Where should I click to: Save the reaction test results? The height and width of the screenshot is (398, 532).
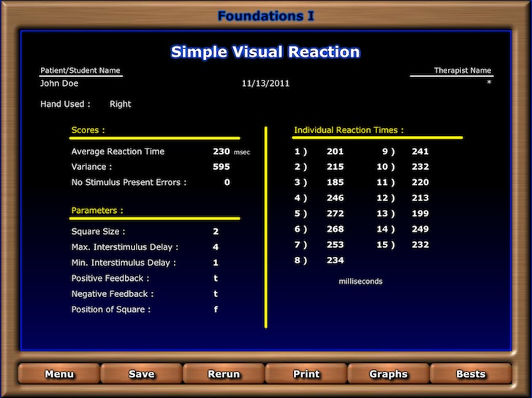click(142, 374)
